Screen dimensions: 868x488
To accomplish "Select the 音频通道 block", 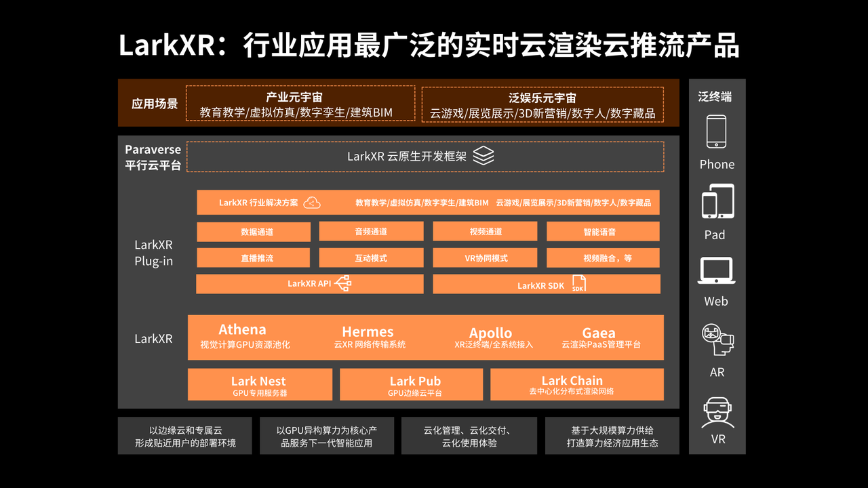I will [x=371, y=232].
